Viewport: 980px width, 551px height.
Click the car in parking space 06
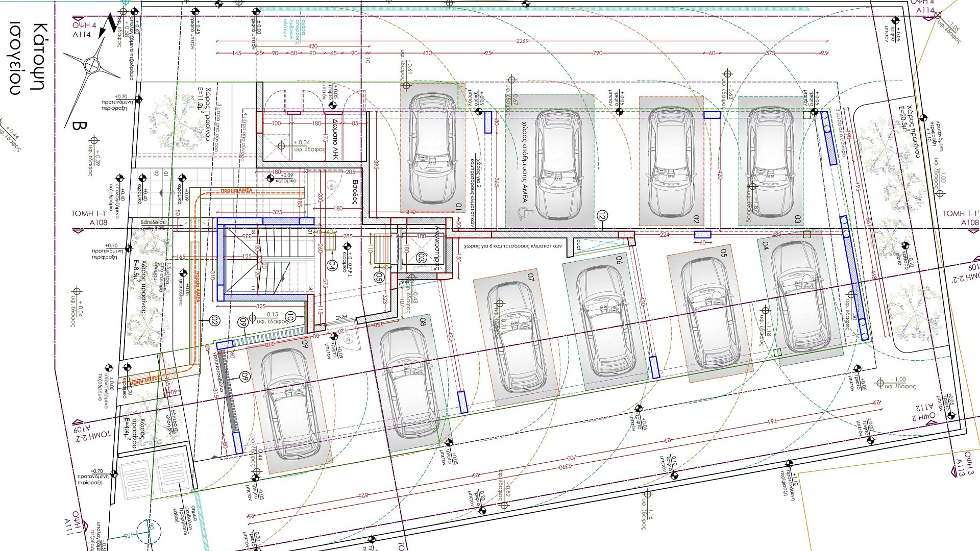607,320
